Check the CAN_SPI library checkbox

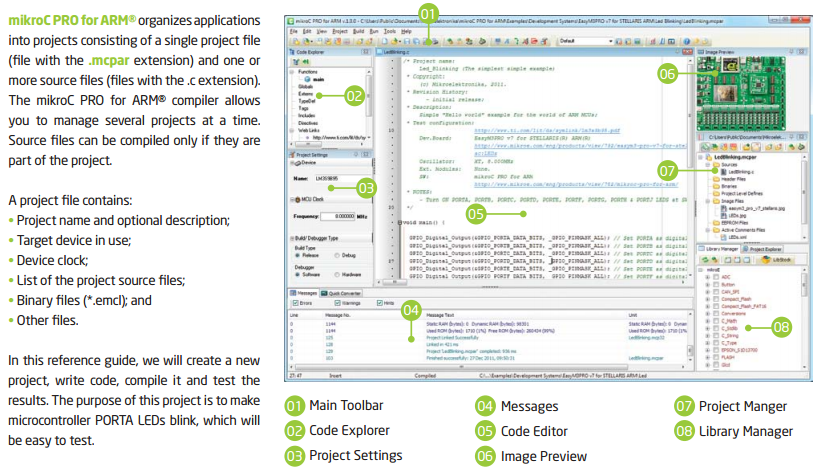716,292
